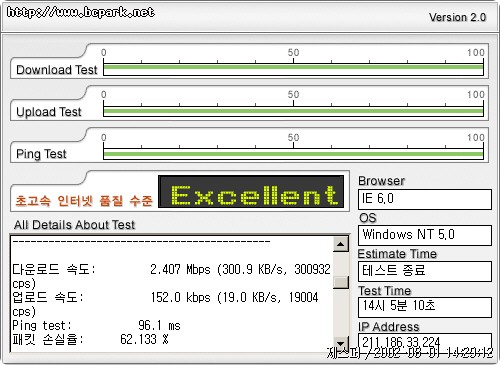Viewport: 500px width, 365px height.
Task: Click the Ping Test progress bar
Action: [293, 154]
